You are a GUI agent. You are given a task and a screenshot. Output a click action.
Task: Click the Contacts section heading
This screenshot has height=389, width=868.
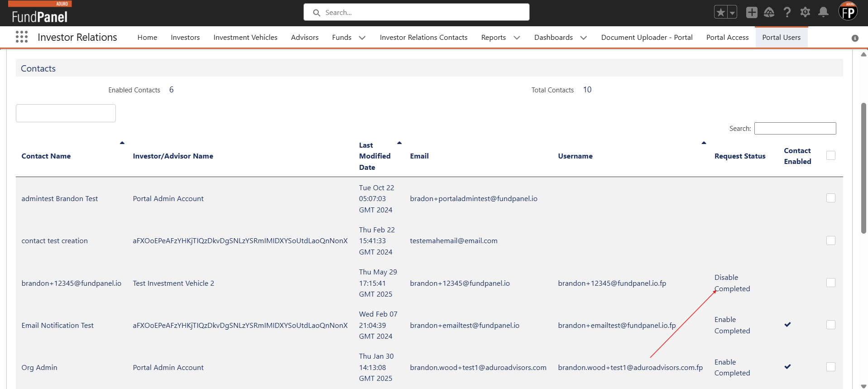[x=38, y=68]
